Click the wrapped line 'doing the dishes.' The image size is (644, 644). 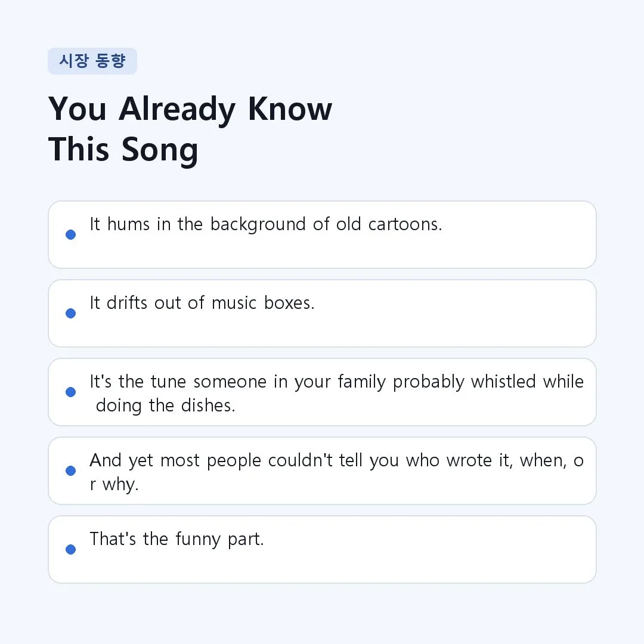point(166,406)
